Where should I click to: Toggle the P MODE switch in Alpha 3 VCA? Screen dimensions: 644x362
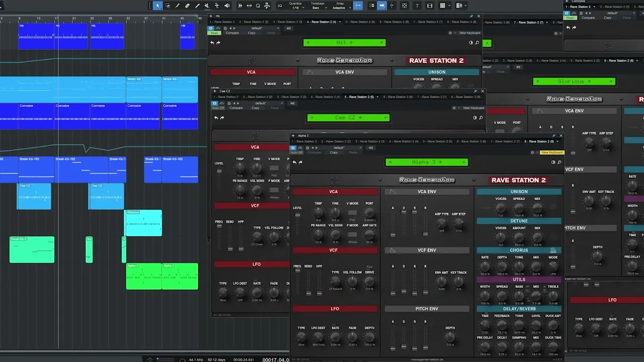(x=352, y=234)
